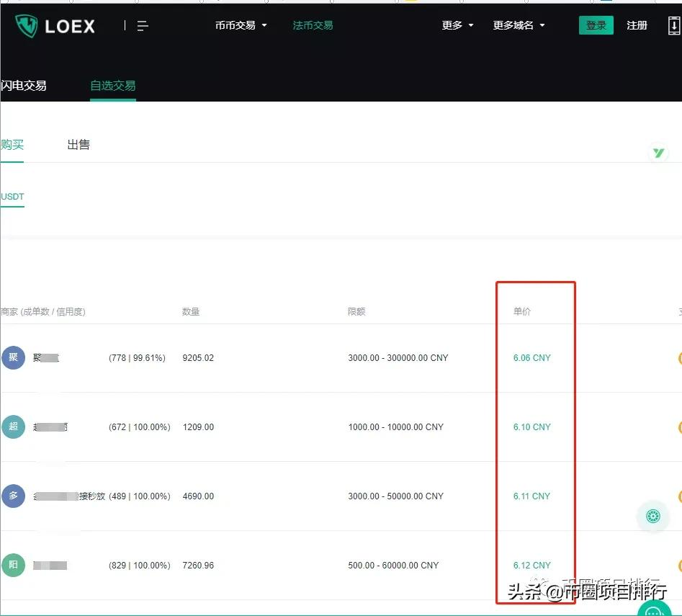Screen dimensions: 682x616
Task: Expand the 更多域名 dropdown menu
Action: [x=519, y=26]
